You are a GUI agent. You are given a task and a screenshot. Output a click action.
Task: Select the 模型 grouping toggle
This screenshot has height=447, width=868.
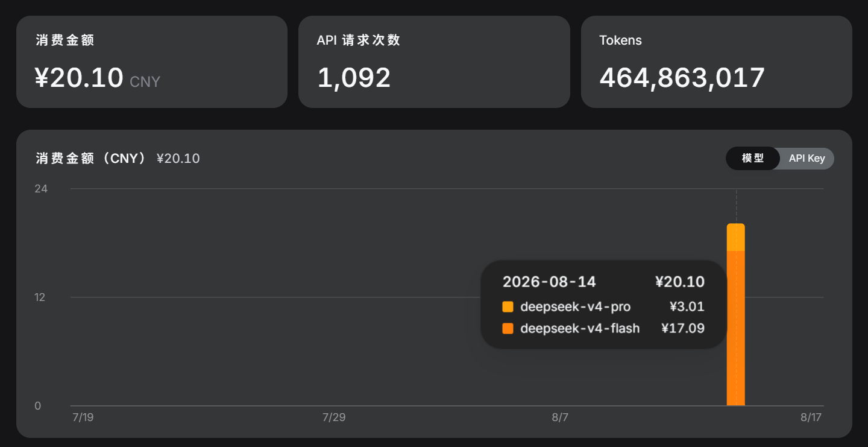click(x=753, y=158)
